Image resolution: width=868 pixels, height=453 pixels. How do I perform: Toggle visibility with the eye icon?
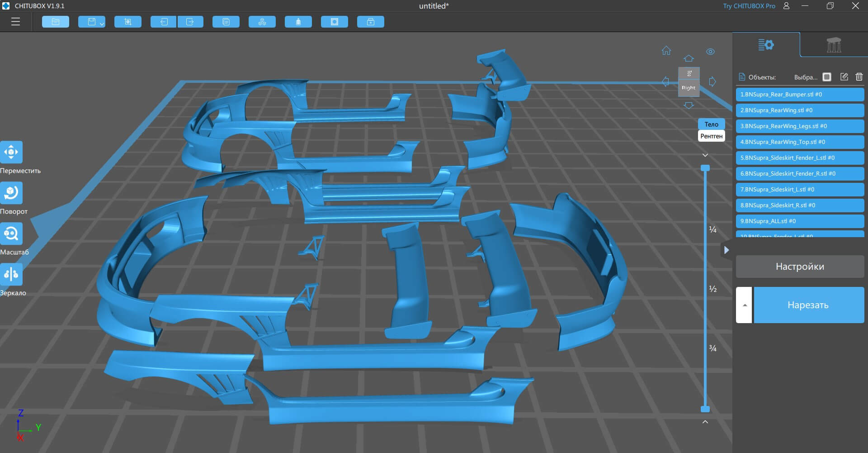coord(710,52)
